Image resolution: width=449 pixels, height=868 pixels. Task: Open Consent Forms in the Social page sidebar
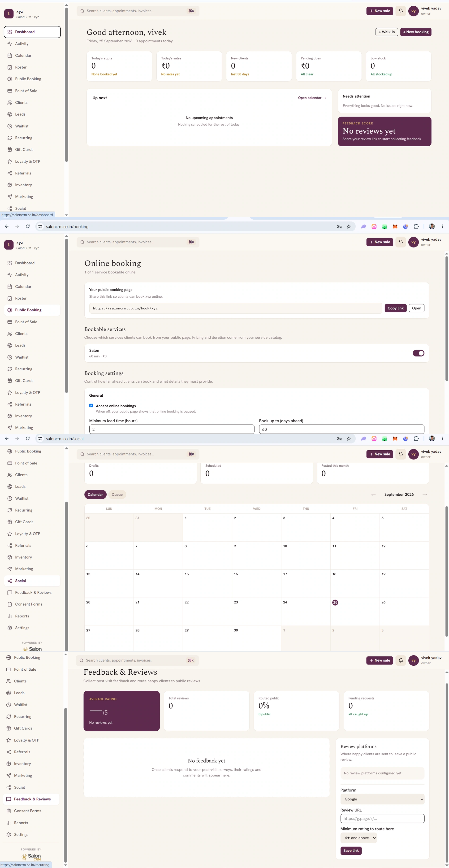pyautogui.click(x=32, y=604)
